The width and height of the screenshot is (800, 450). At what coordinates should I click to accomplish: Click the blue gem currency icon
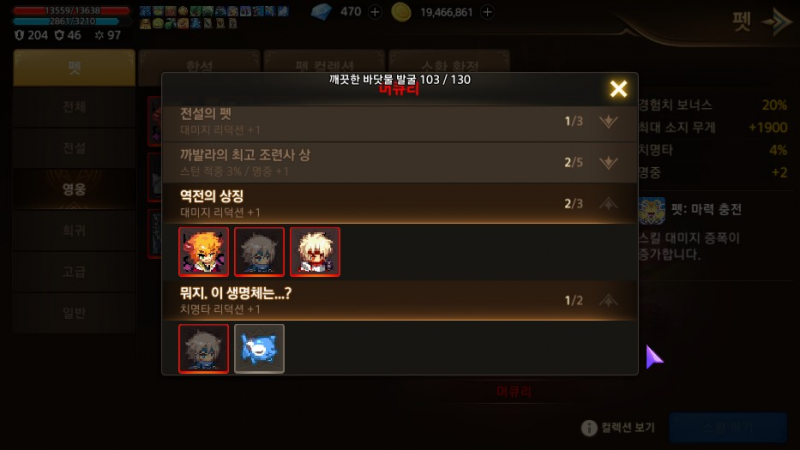(321, 12)
